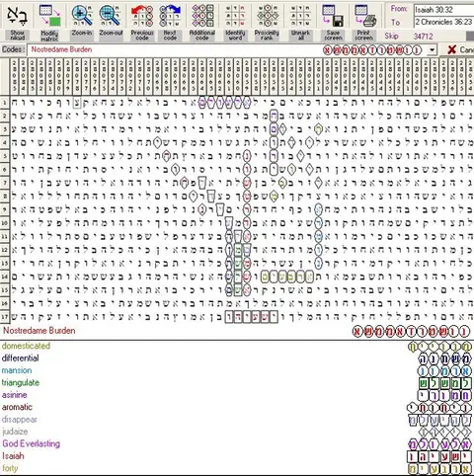Click the row 1 header in the matrix
This screenshot has width=474, height=476.
[x=5, y=103]
